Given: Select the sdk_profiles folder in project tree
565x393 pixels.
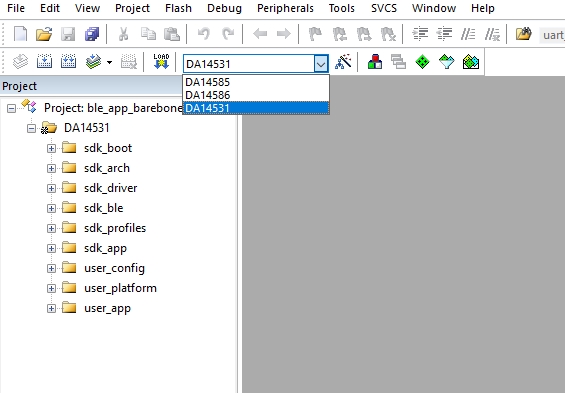Looking at the screenshot, I should tap(115, 228).
